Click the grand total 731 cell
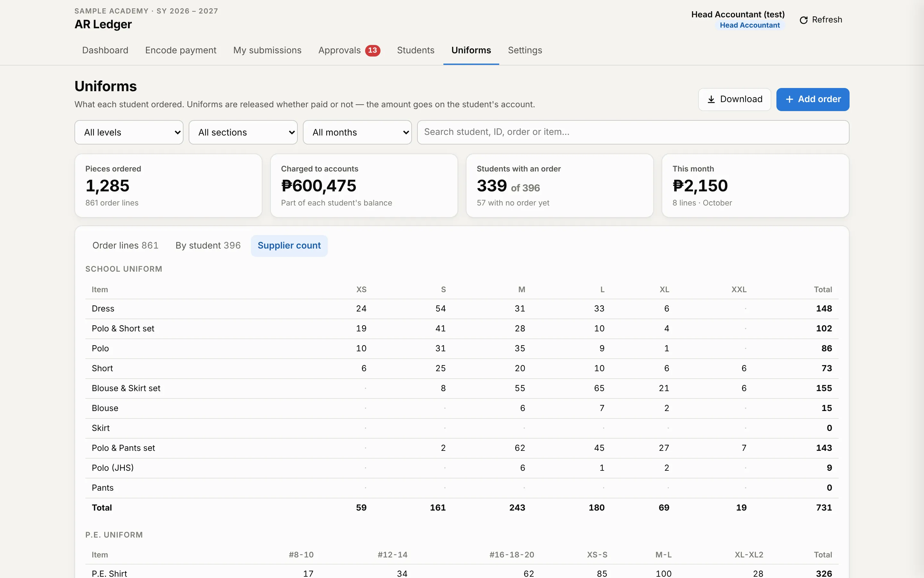924x578 pixels. pyautogui.click(x=824, y=508)
